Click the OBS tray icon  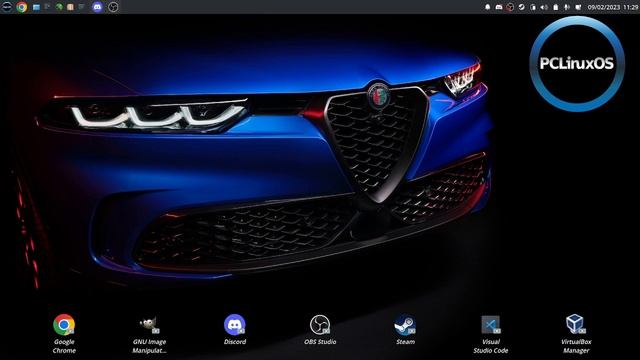coord(510,7)
